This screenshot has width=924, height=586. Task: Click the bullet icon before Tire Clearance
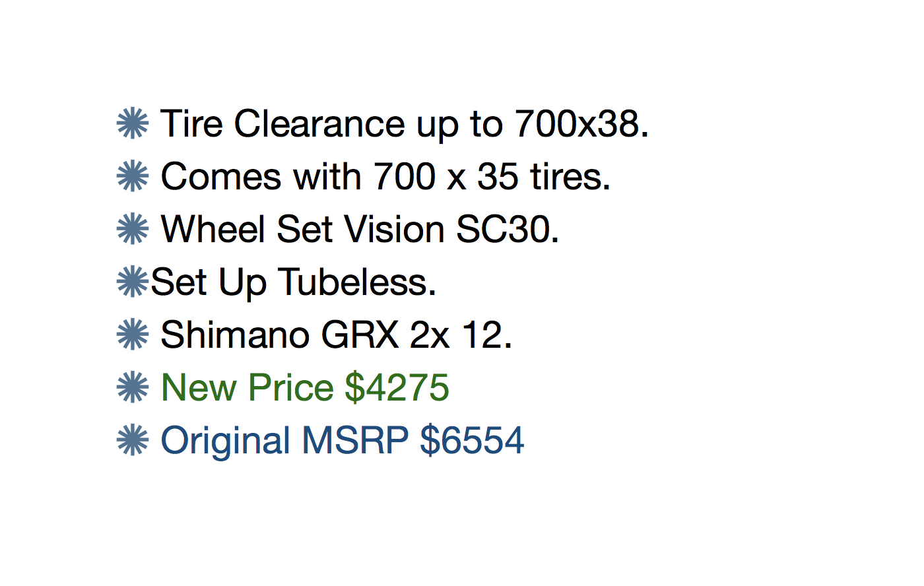(133, 123)
